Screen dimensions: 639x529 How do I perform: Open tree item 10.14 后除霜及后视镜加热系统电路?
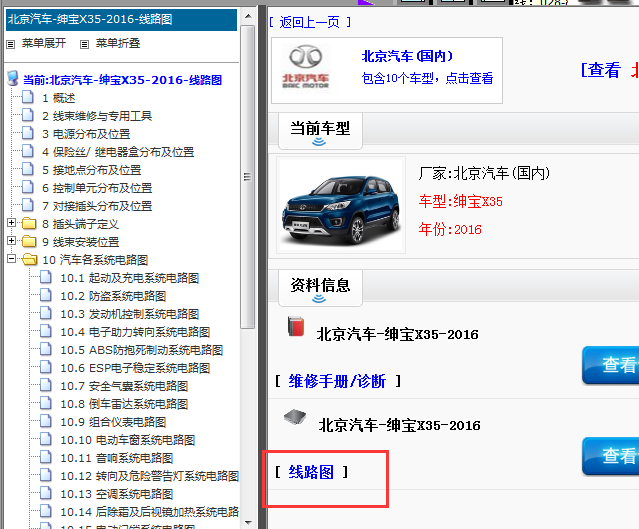pos(150,512)
